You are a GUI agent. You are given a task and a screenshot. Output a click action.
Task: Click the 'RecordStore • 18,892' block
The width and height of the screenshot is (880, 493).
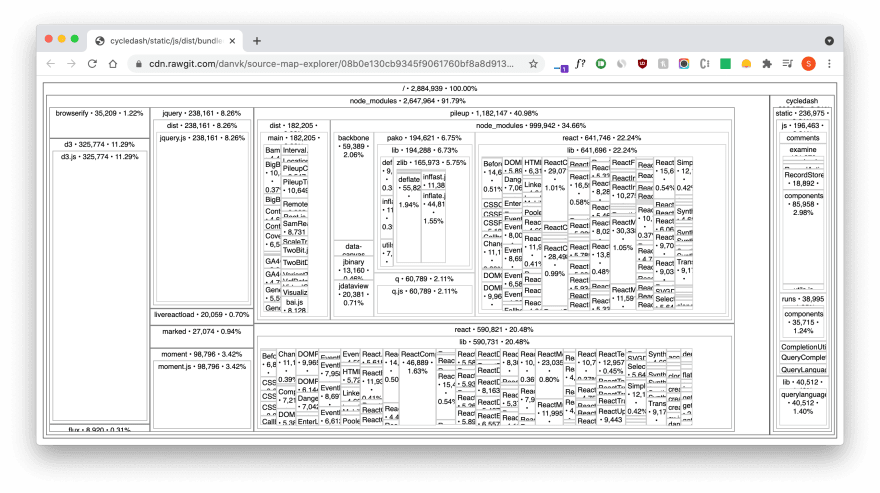click(x=804, y=179)
